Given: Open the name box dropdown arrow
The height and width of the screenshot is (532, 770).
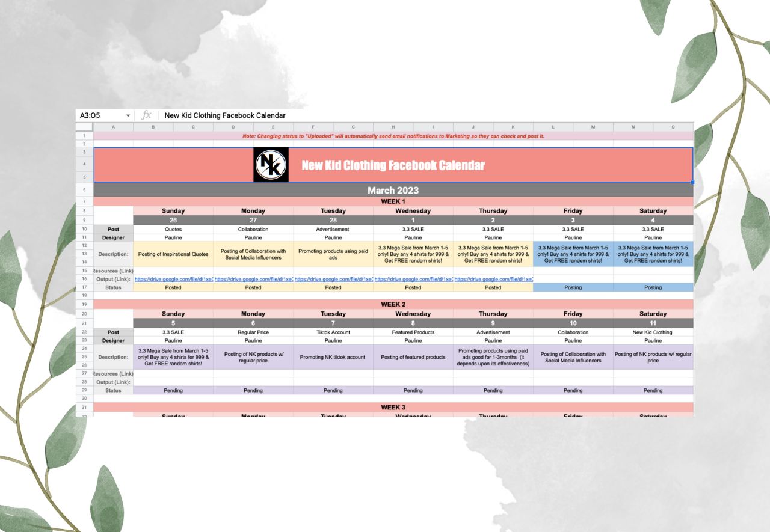Looking at the screenshot, I should 128,115.
